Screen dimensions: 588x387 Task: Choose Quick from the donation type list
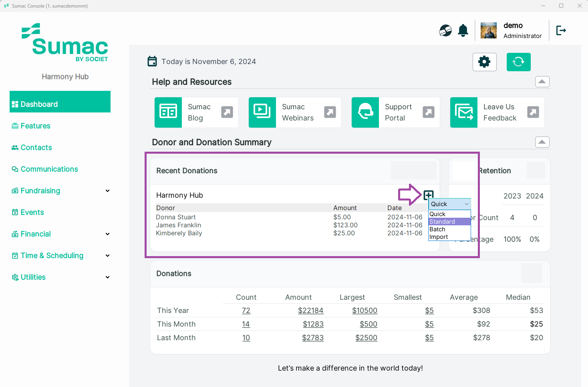(x=449, y=214)
